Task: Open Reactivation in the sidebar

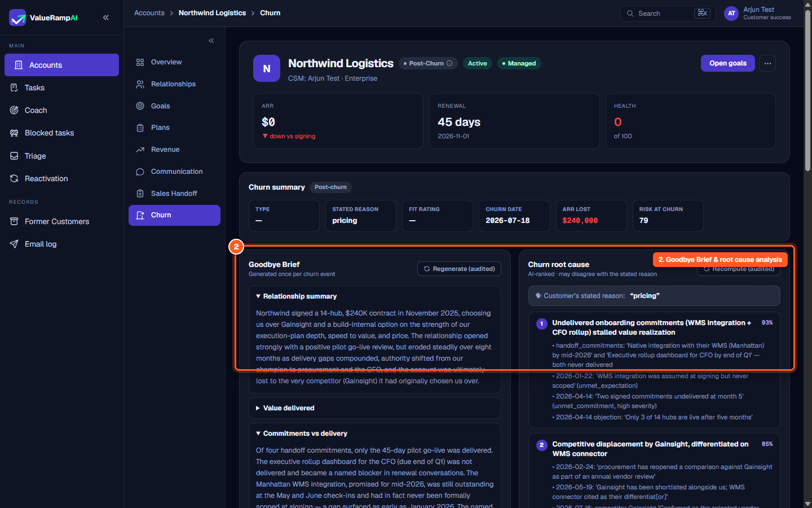Action: pyautogui.click(x=61, y=178)
